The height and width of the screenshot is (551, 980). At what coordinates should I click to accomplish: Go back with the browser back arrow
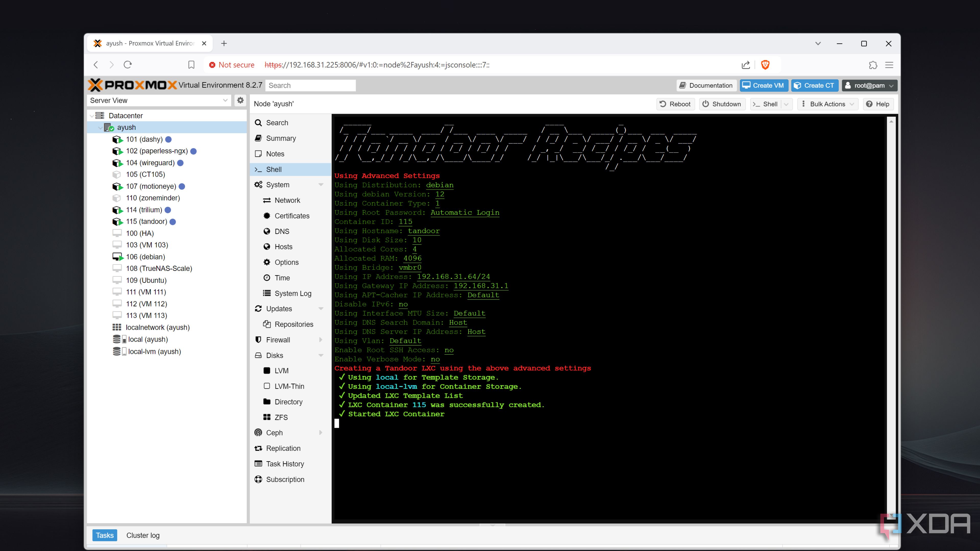(x=96, y=65)
